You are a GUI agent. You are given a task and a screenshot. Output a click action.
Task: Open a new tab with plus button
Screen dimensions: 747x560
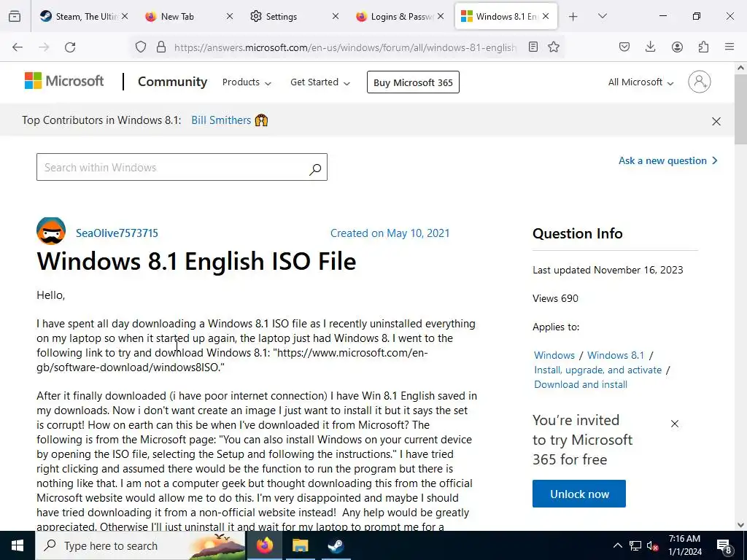click(573, 17)
